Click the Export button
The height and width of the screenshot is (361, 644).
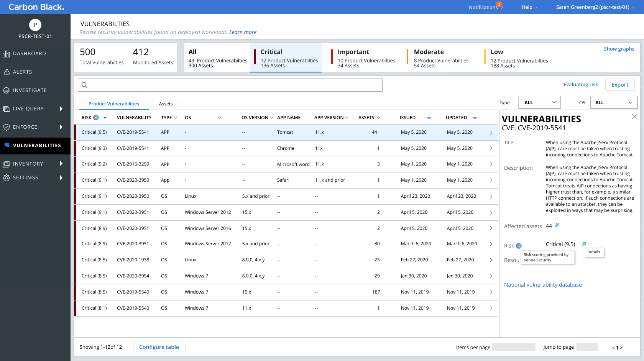pos(619,85)
